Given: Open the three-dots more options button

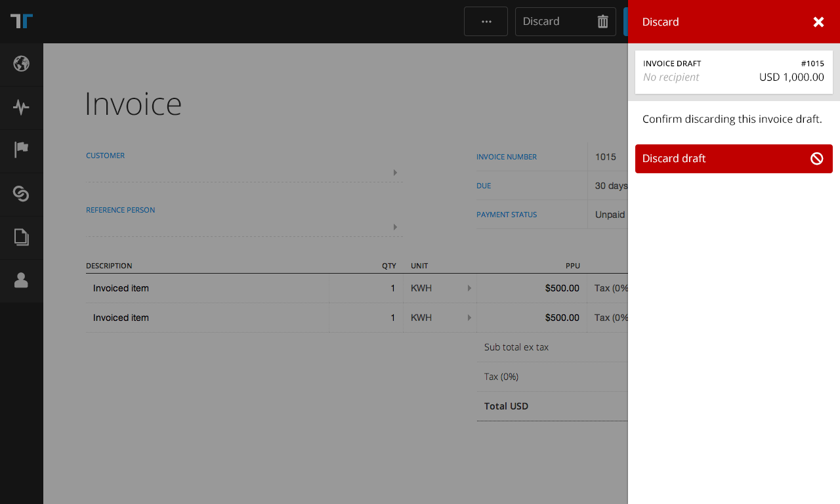Looking at the screenshot, I should coord(486,22).
